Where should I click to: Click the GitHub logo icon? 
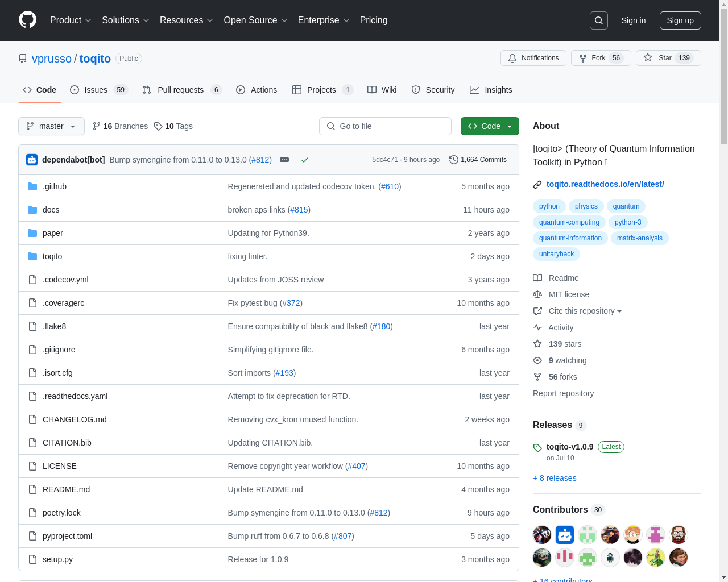tap(27, 20)
